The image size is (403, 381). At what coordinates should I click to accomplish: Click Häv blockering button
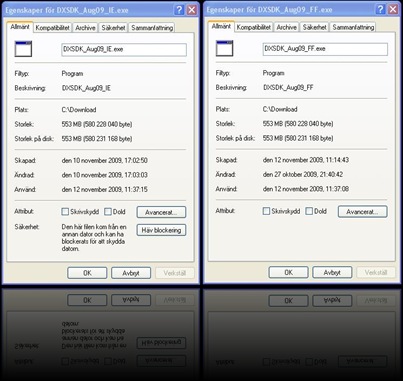point(161,230)
